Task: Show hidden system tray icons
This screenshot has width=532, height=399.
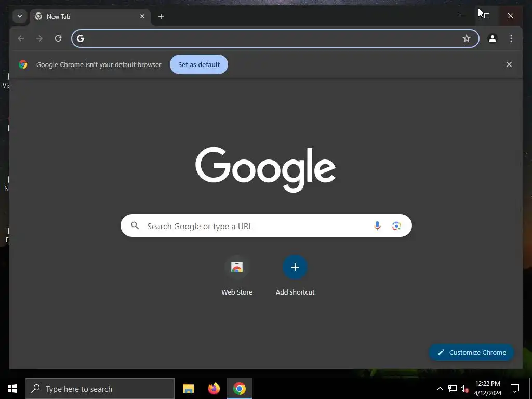Action: [x=440, y=389]
